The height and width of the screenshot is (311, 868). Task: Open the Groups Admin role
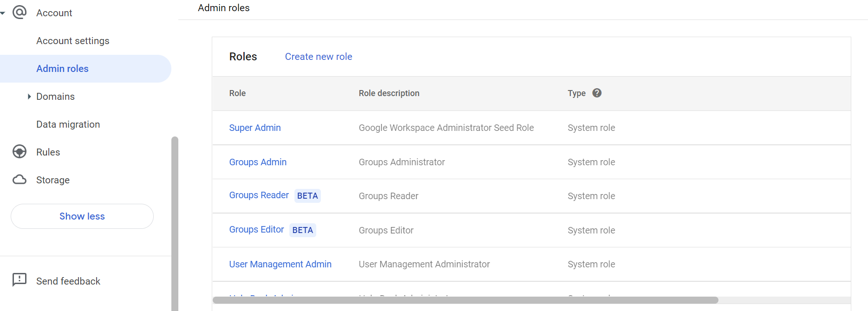[x=258, y=162]
